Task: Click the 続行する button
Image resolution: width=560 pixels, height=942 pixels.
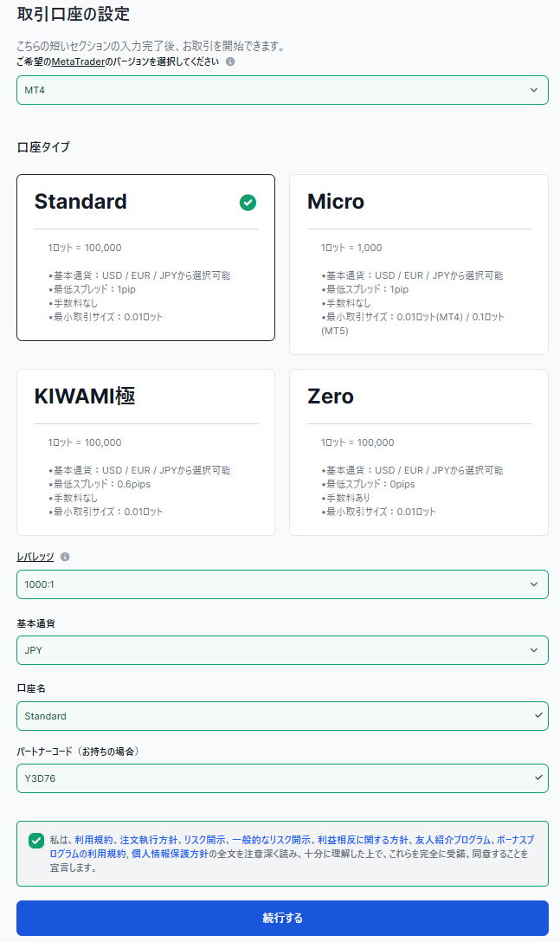Action: [x=282, y=918]
